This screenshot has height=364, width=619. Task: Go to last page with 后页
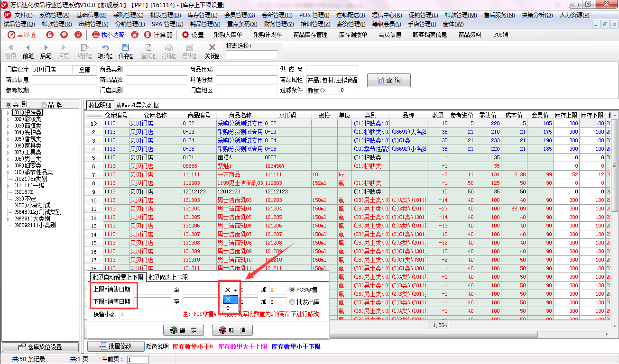tap(63, 51)
